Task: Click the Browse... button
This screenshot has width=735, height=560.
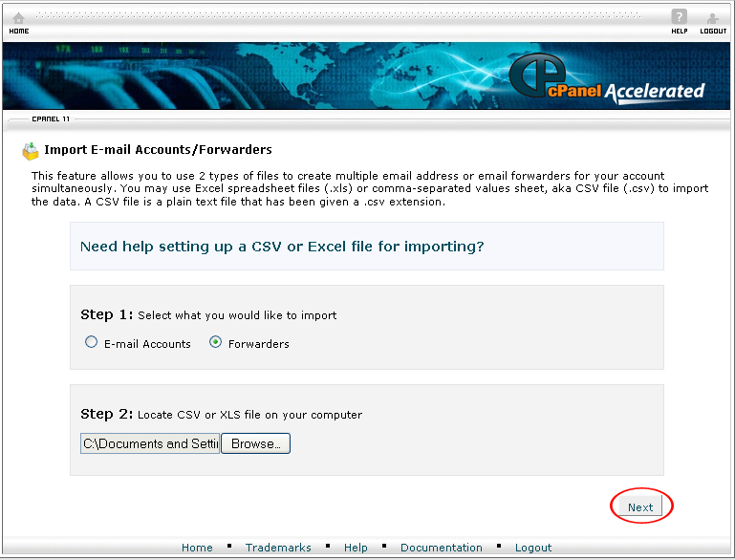Action: [255, 443]
